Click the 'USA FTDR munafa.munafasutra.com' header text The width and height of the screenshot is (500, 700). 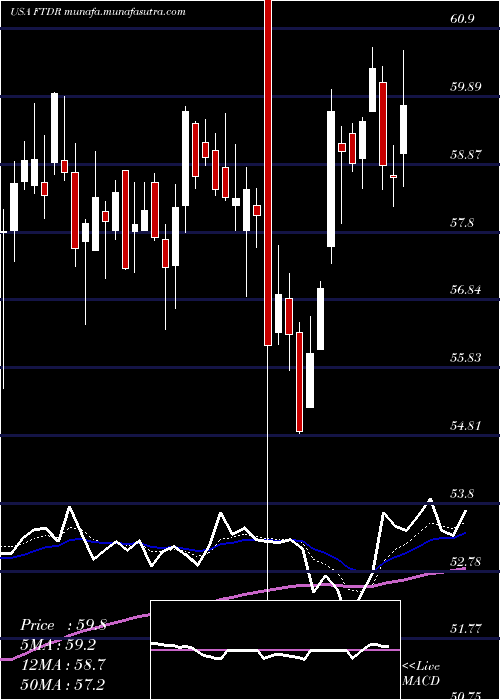(x=98, y=12)
